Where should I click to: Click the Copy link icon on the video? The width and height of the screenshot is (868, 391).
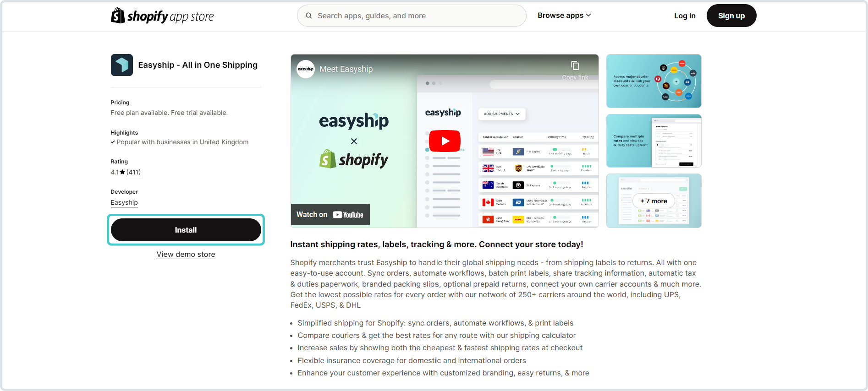click(575, 65)
